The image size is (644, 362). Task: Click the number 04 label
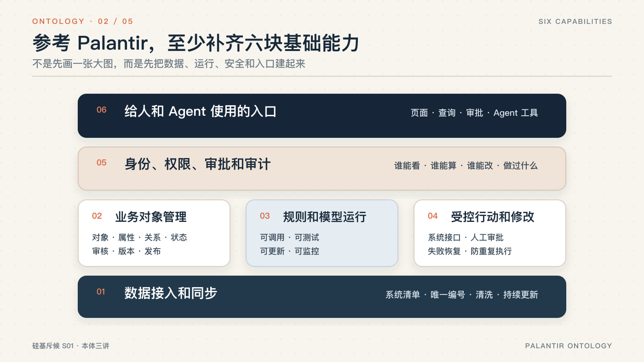433,216
